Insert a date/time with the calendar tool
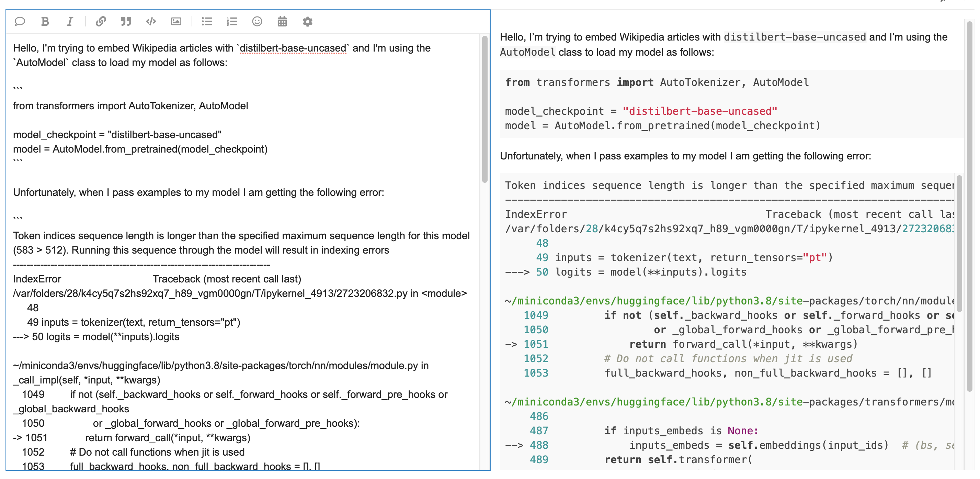The image size is (980, 479). click(282, 21)
